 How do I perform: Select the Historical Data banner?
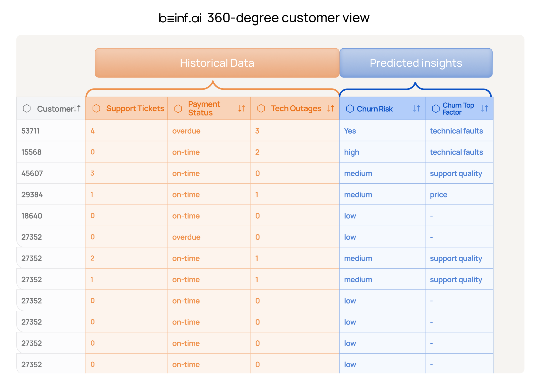coord(217,63)
